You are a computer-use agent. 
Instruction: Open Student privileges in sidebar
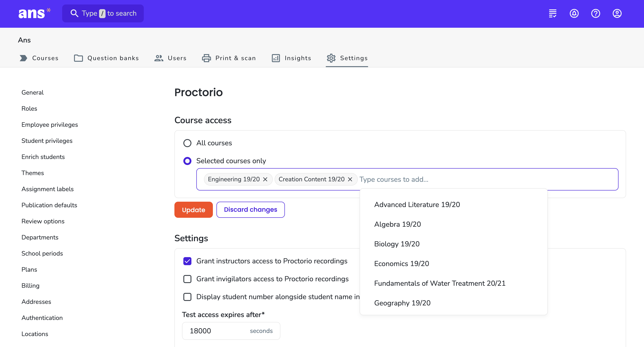[x=47, y=141]
